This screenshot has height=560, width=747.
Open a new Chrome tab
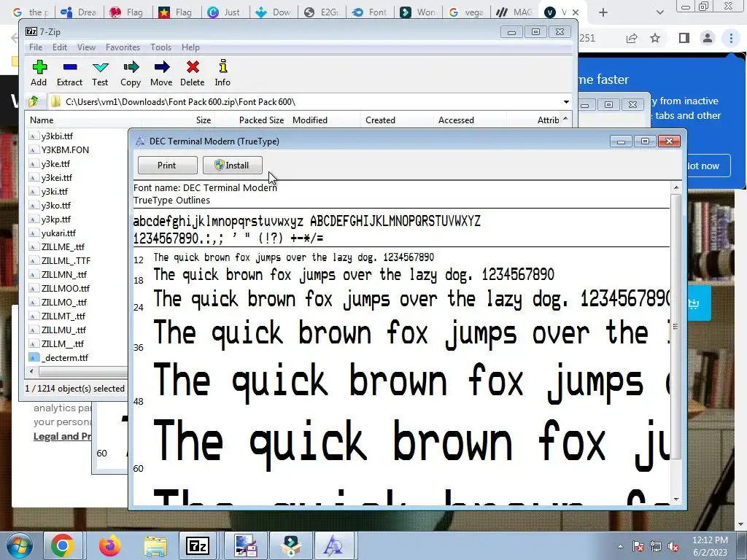603,12
